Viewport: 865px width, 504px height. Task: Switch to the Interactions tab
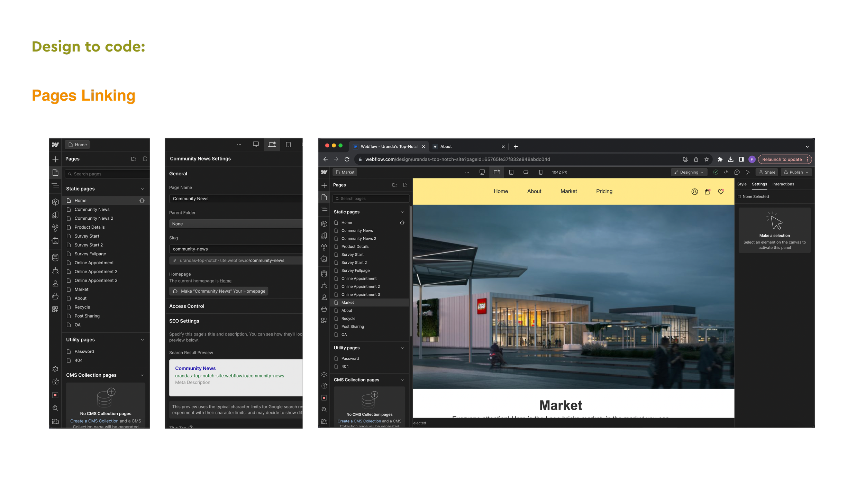tap(783, 184)
